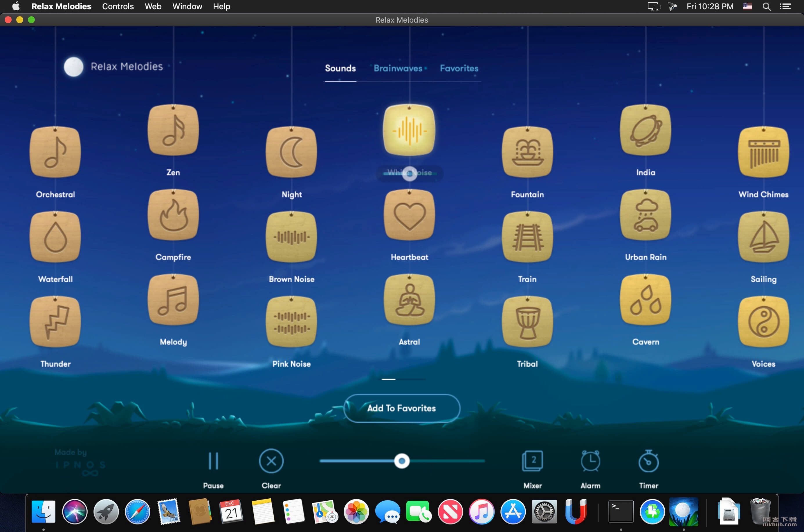Switch to the Sounds tab

click(x=340, y=68)
